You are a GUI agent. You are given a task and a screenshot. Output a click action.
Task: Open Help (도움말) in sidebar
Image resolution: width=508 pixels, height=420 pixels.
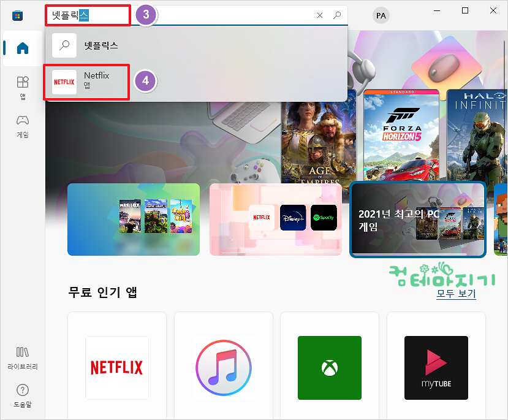(x=22, y=396)
